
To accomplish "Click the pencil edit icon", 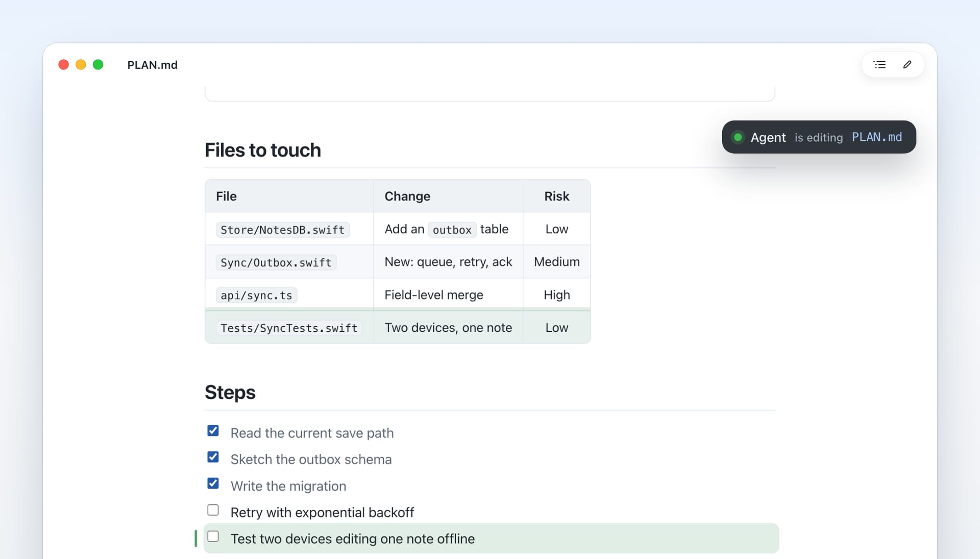I will click(x=907, y=65).
